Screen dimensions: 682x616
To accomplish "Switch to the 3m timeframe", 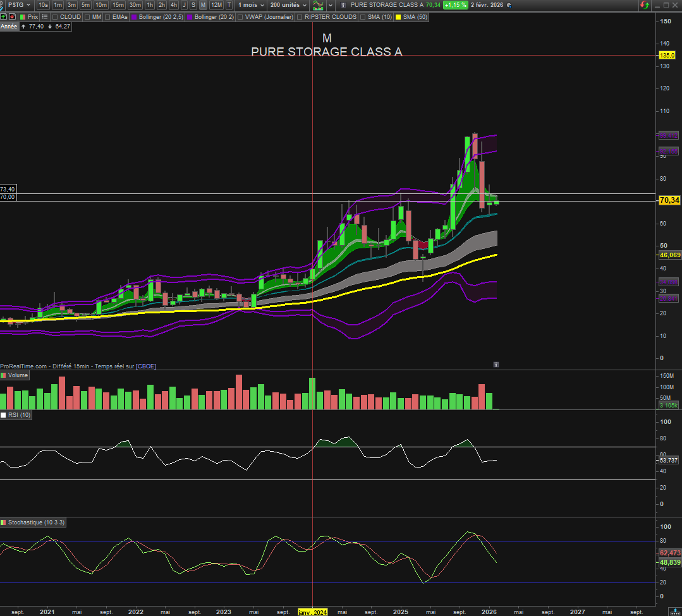I will (x=71, y=5).
